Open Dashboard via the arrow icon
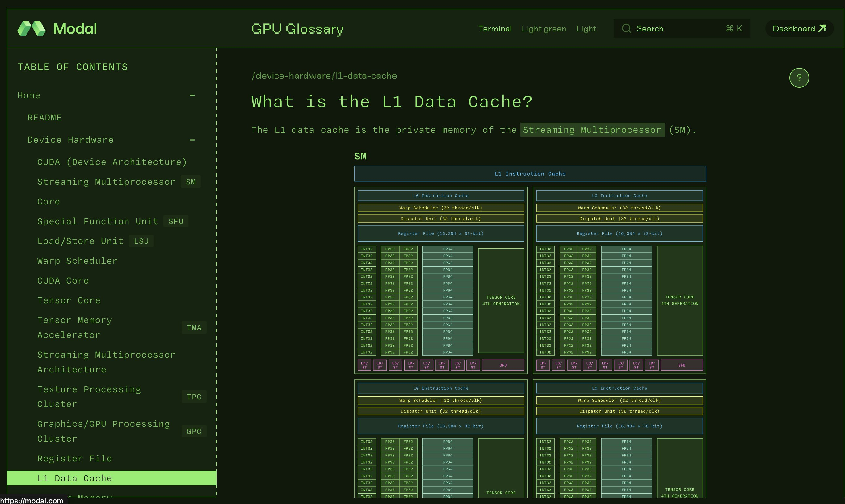 822,28
